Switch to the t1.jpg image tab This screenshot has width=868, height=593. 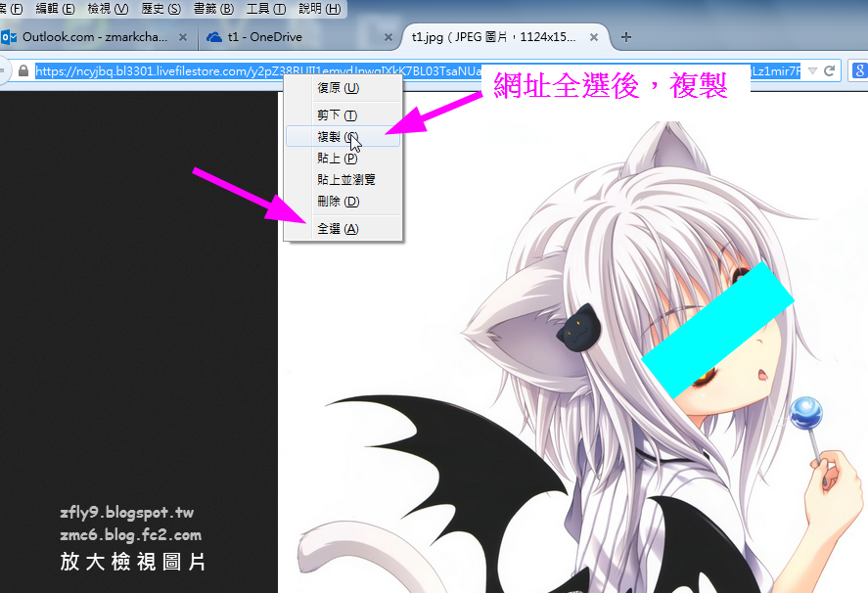point(504,37)
